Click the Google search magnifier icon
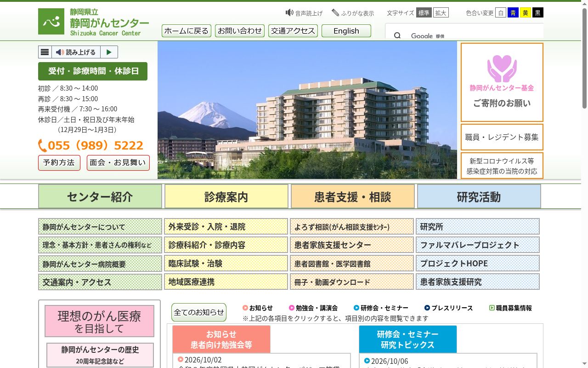The width and height of the screenshot is (588, 368). pos(397,36)
